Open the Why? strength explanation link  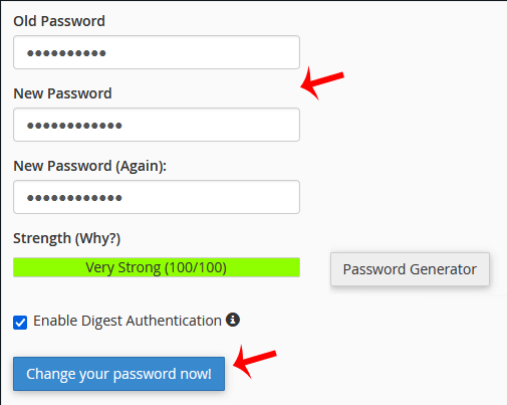click(x=98, y=239)
